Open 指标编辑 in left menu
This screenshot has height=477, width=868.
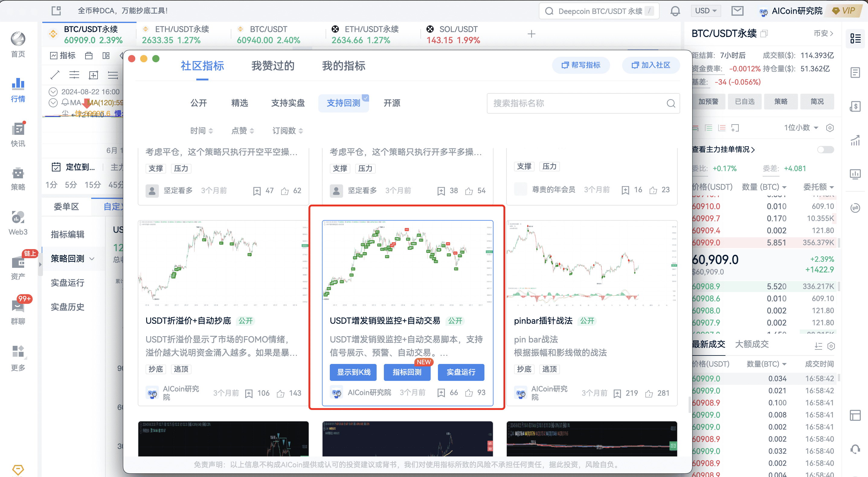[x=67, y=235]
